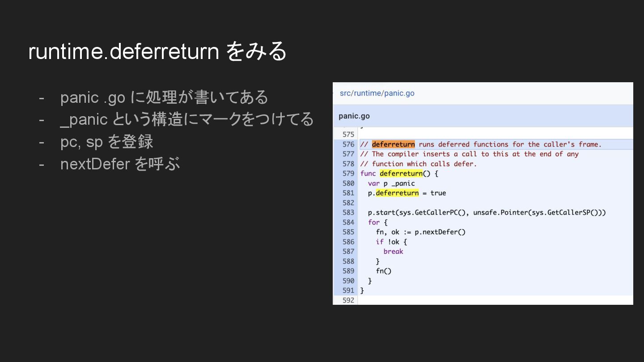Viewport: 644px width, 362px height.
Task: Open the 'panic.go' breadcrumb link
Action: pos(399,93)
